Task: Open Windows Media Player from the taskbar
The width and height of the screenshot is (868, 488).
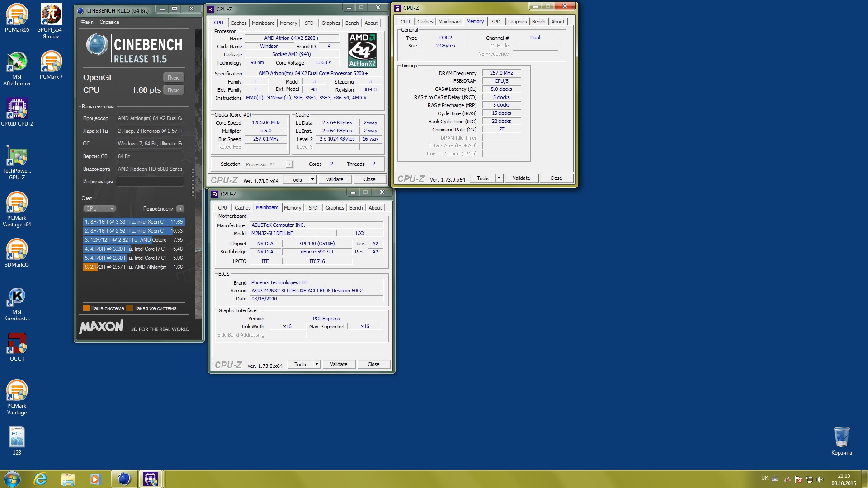Action: 95,479
